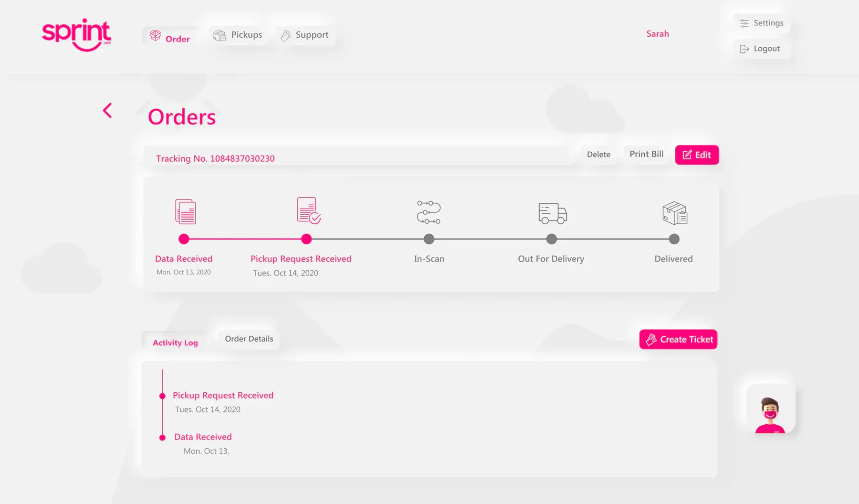Click the Settings sliders icon
The width and height of the screenshot is (859, 504).
[x=744, y=23]
